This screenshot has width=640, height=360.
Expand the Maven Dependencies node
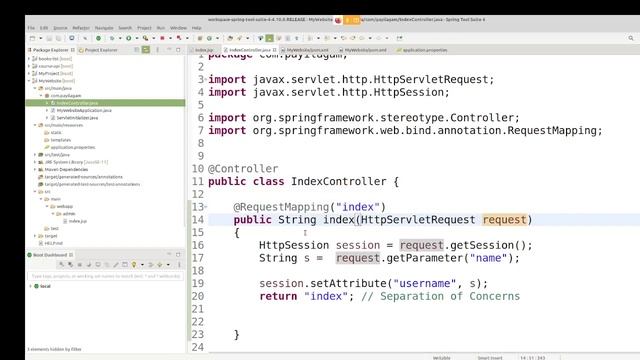pos(35,169)
